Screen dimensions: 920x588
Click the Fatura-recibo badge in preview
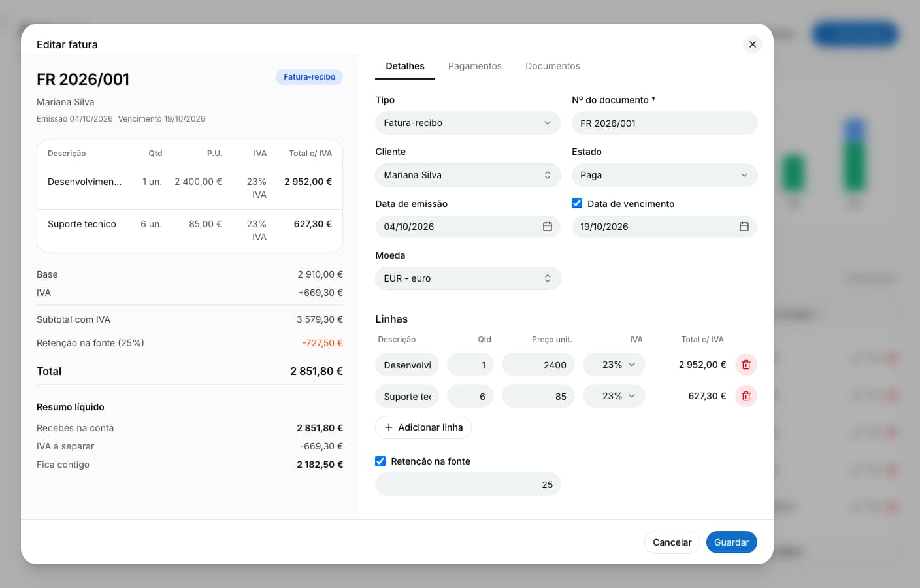(x=309, y=77)
